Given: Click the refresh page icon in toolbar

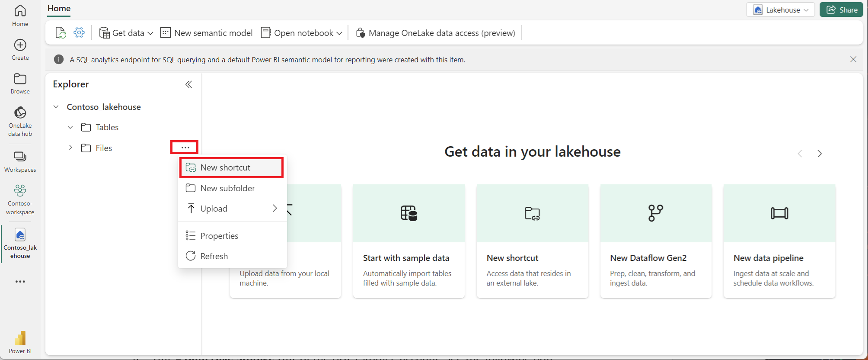Looking at the screenshot, I should tap(61, 32).
